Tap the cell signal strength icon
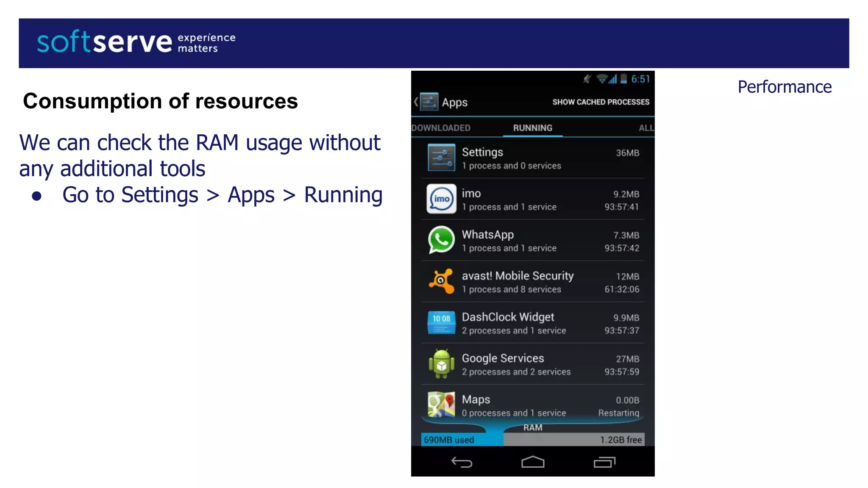This screenshot has height=488, width=868. pos(613,79)
